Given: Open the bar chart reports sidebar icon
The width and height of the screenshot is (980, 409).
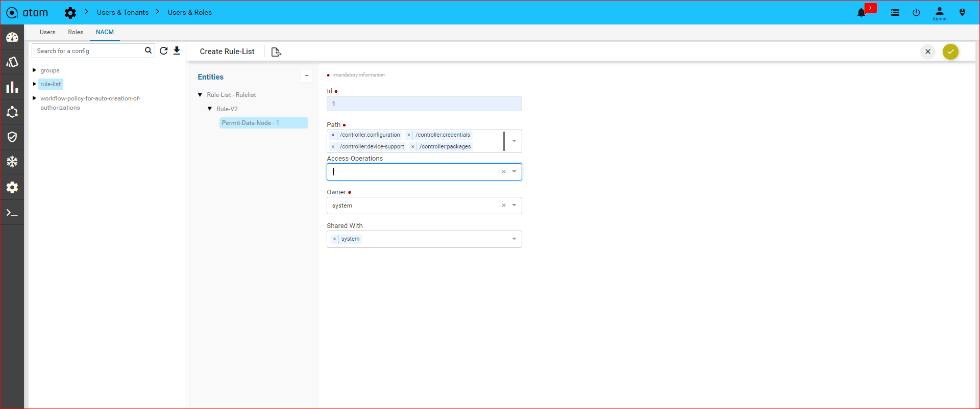Looking at the screenshot, I should point(12,87).
